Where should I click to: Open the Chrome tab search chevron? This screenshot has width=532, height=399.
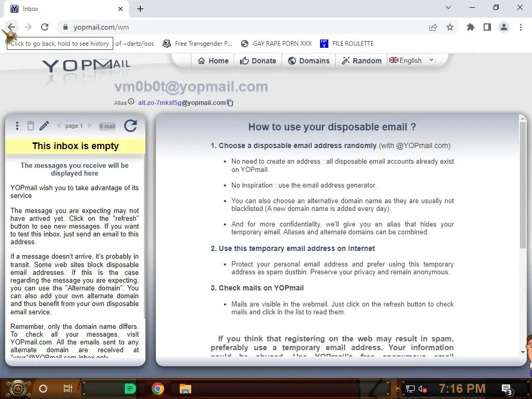(x=448, y=7)
